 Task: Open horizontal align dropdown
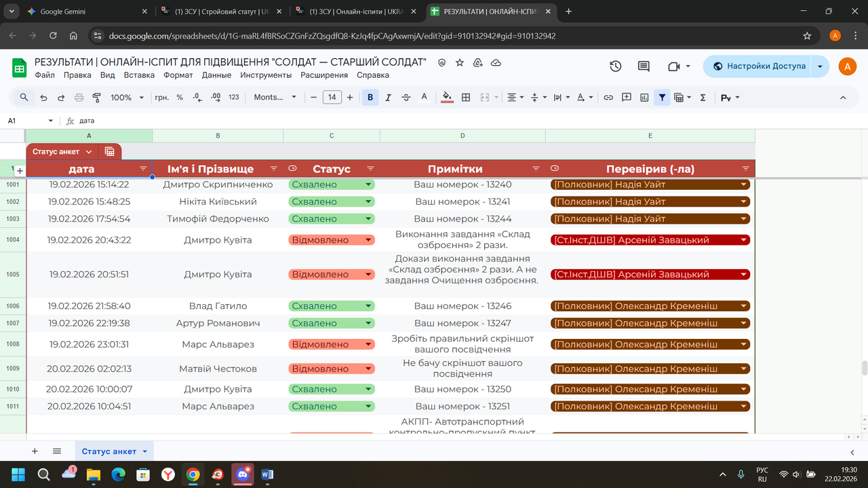(x=516, y=98)
